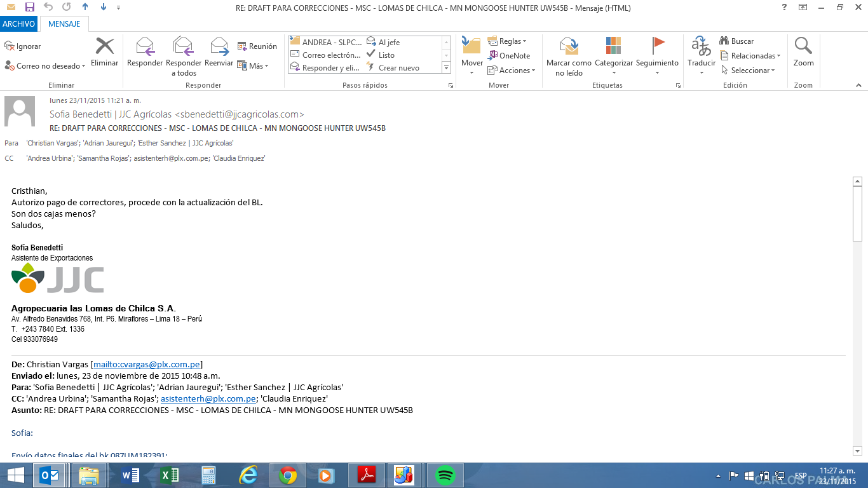Open the Seguimiento flag dropdown
This screenshot has width=868, height=488.
tap(657, 48)
